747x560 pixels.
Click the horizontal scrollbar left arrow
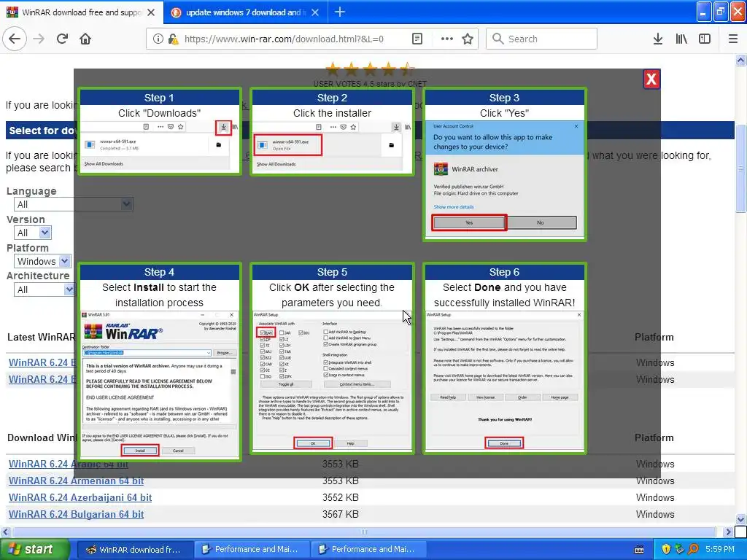coord(5,532)
